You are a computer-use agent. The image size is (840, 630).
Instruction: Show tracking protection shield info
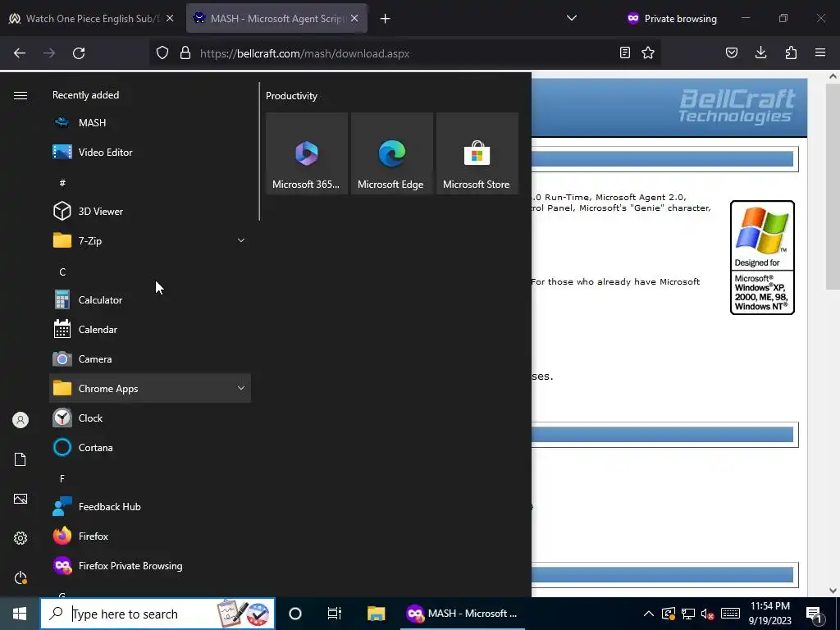162,53
